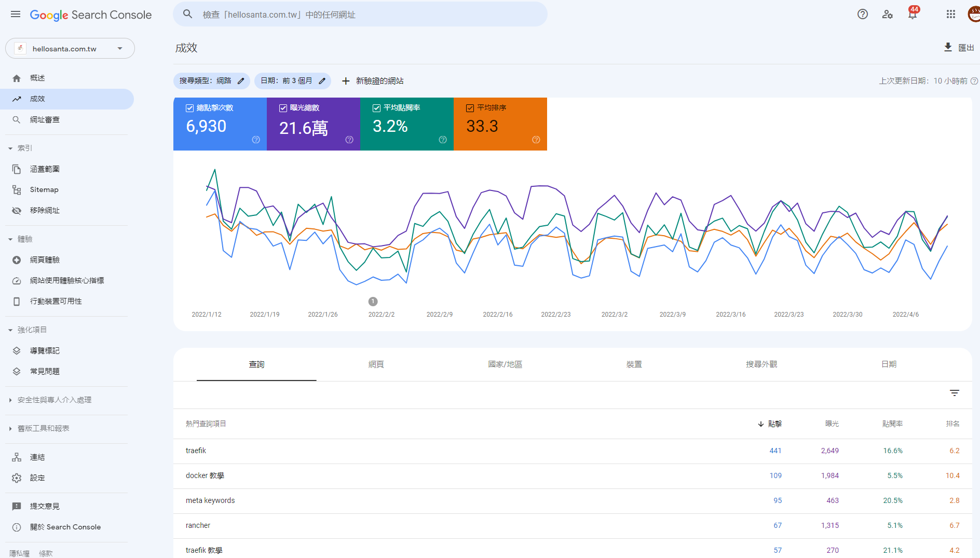
Task: Select the orange average position card
Action: click(x=500, y=124)
